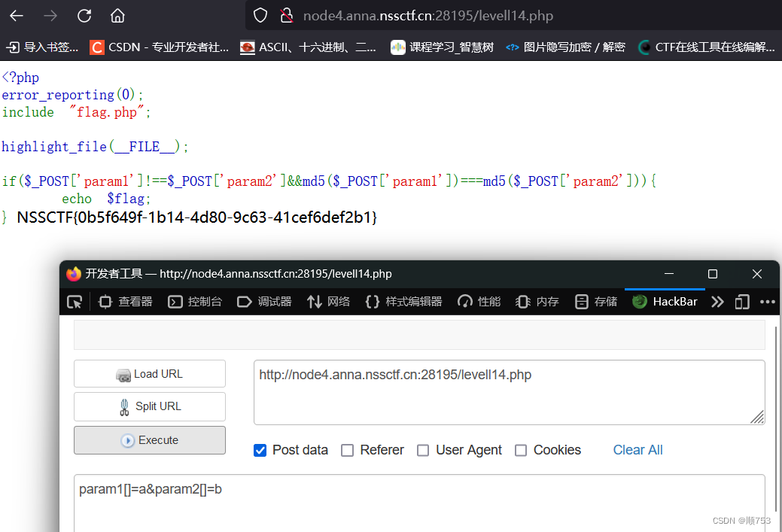Open the 图片隐写加密 / 解密 bookmark
The height and width of the screenshot is (532, 782).
(x=565, y=47)
